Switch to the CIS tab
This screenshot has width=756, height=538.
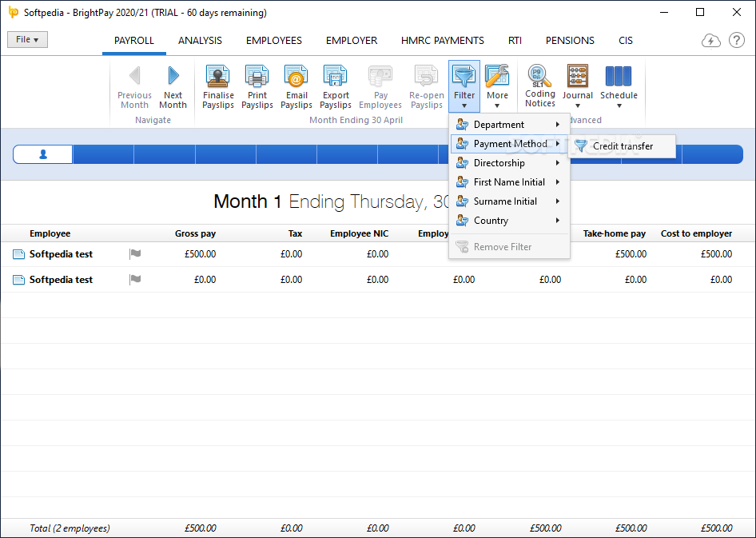[626, 41]
